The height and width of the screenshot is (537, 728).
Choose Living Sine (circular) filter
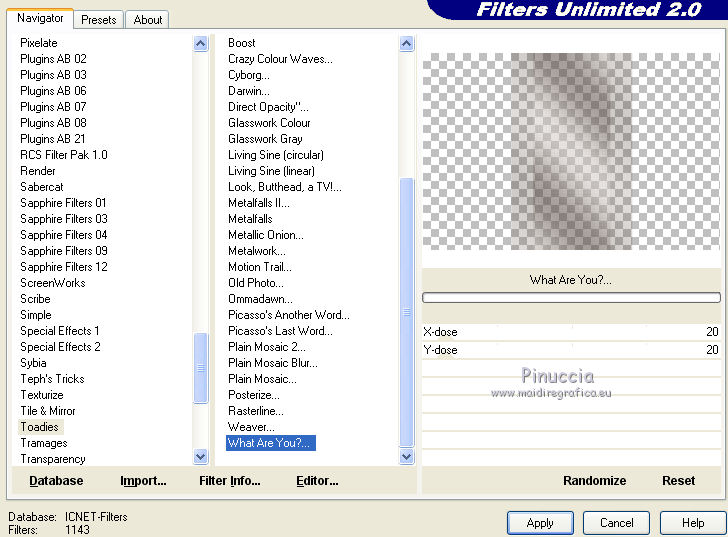click(276, 155)
